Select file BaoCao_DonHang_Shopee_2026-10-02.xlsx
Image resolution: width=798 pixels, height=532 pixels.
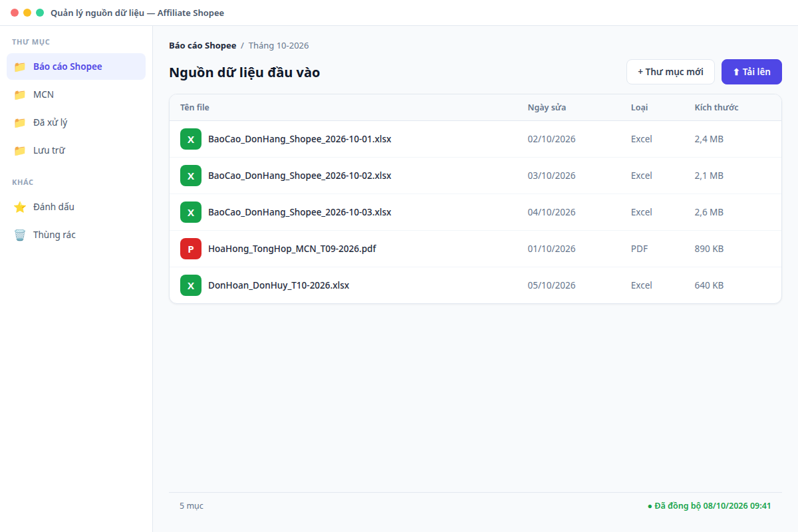(475, 176)
